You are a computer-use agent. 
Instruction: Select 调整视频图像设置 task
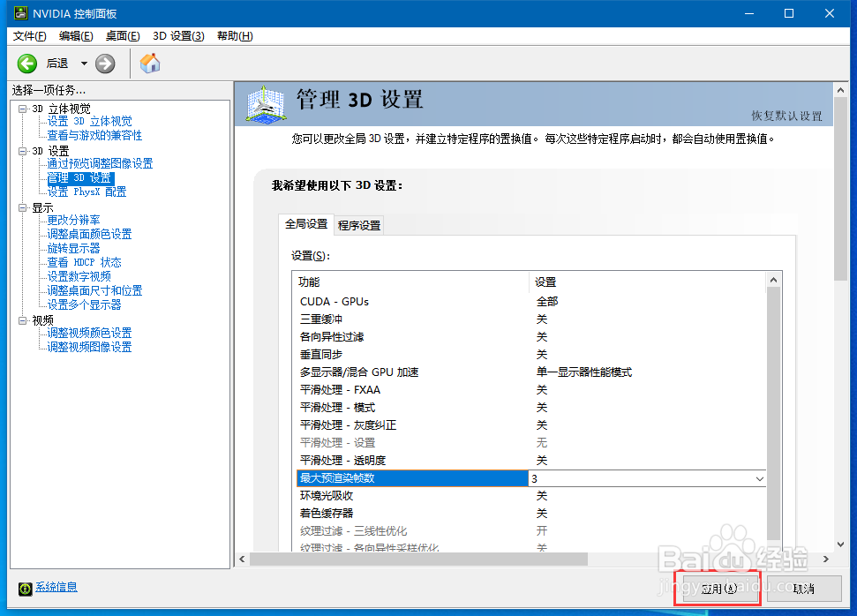[90, 347]
